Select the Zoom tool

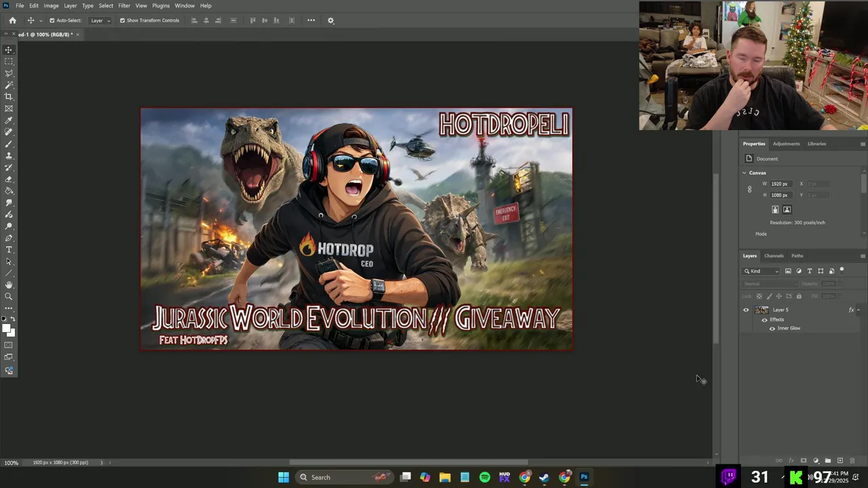[x=9, y=296]
